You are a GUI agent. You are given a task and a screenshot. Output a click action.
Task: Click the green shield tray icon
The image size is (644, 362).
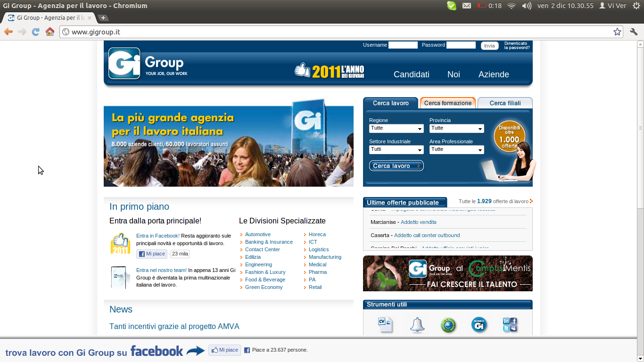pos(451,6)
